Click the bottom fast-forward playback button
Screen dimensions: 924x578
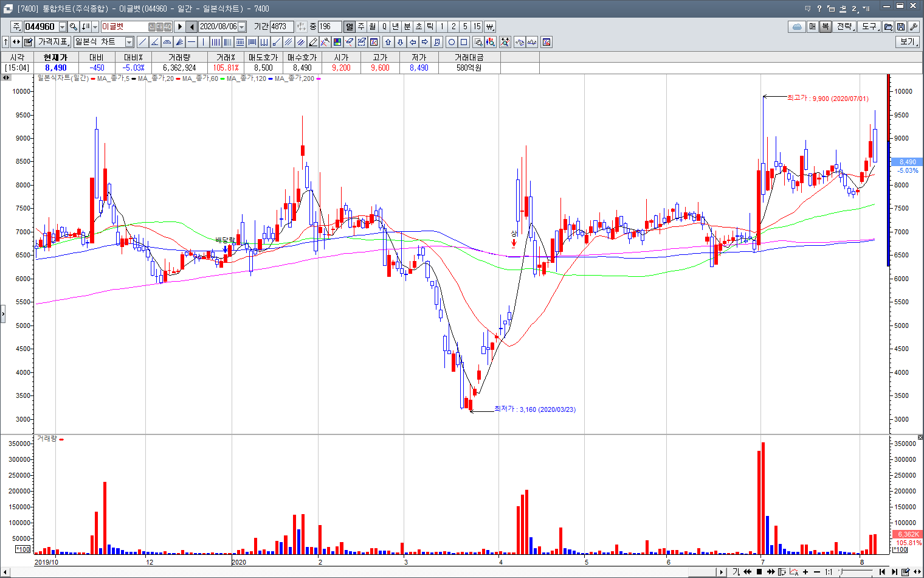(x=771, y=572)
